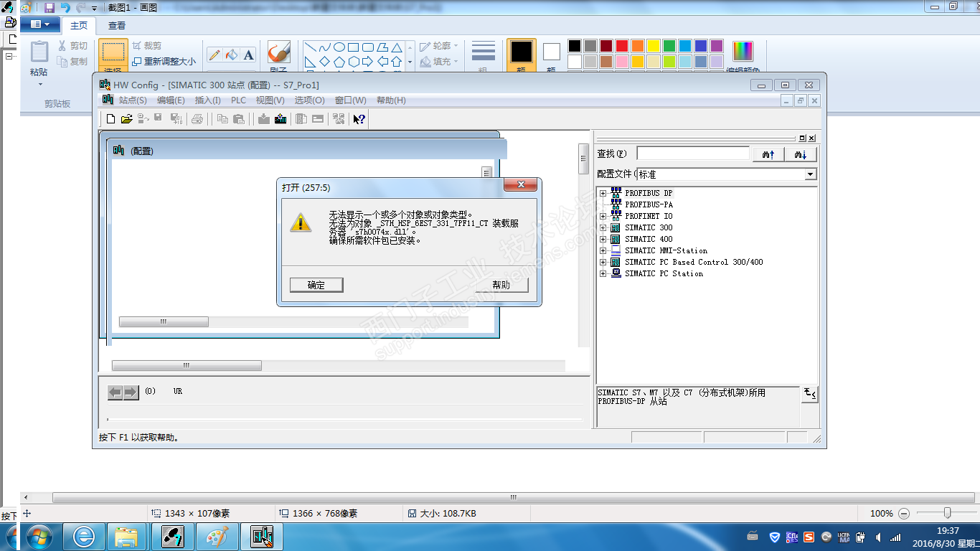Click the catalog search down button
980x551 pixels.
[x=801, y=154]
